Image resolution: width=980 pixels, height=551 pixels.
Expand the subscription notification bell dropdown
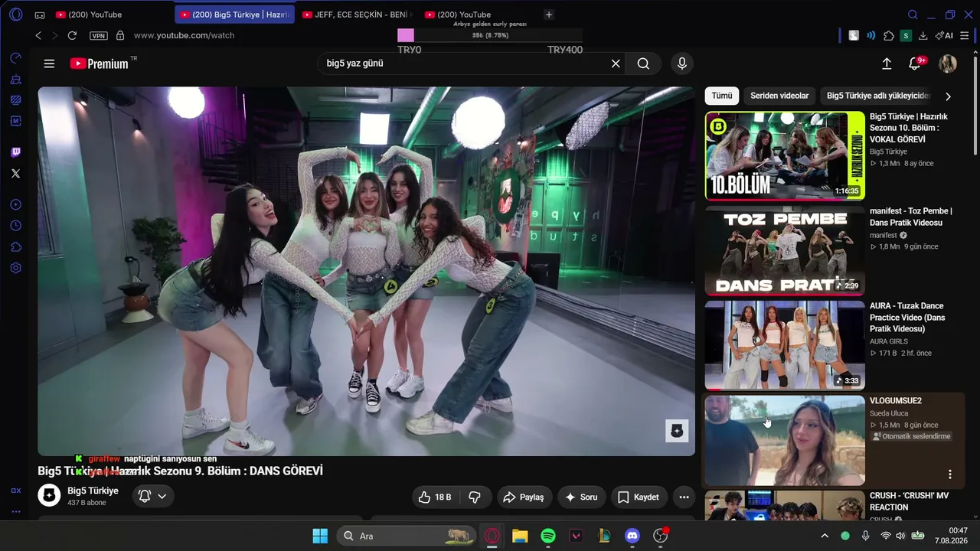[153, 497]
